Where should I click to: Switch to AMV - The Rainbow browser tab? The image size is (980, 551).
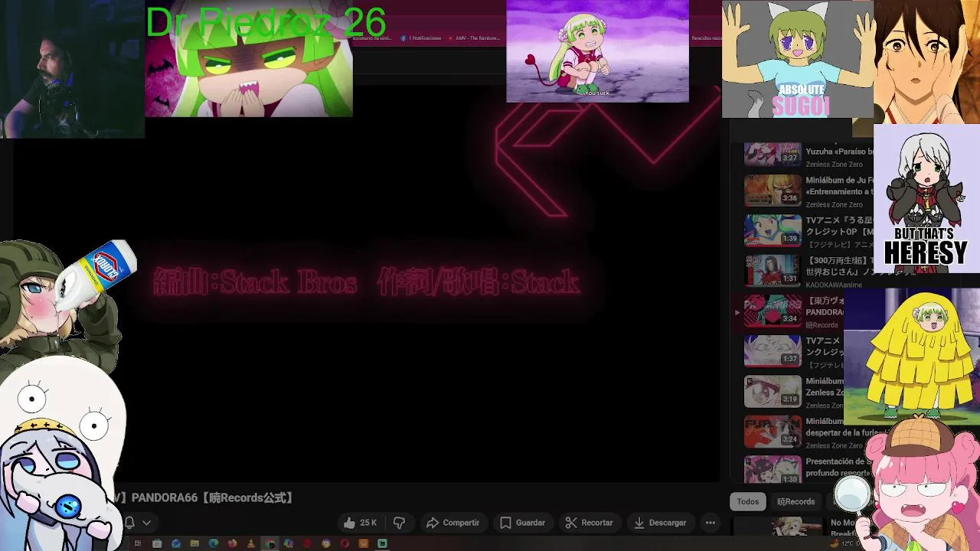(x=473, y=37)
